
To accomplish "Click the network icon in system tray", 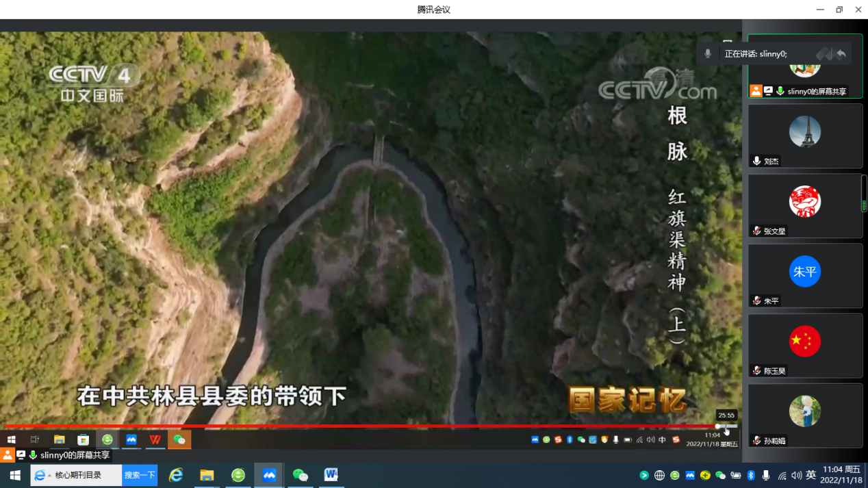I will click(x=782, y=476).
